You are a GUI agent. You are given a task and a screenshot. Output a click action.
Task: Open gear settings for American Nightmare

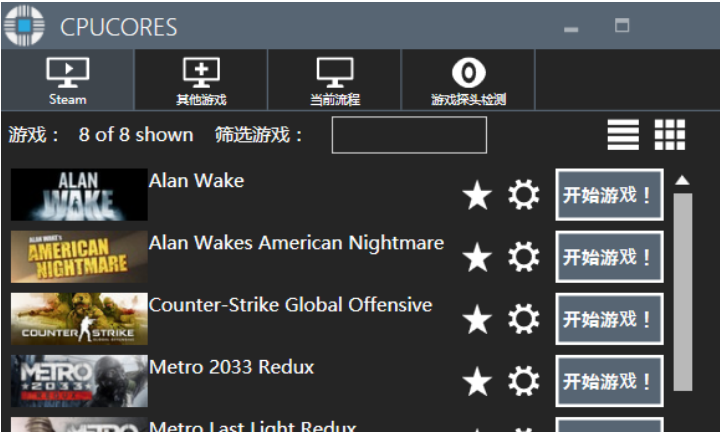(523, 258)
